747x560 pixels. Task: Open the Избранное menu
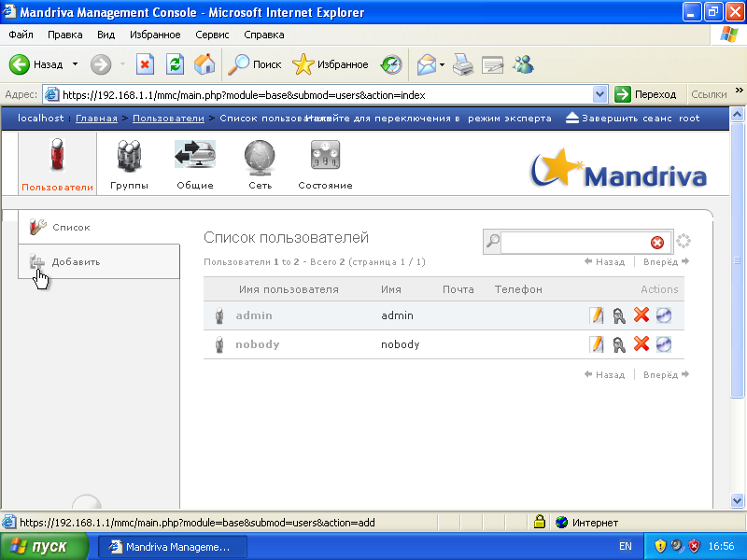(155, 35)
